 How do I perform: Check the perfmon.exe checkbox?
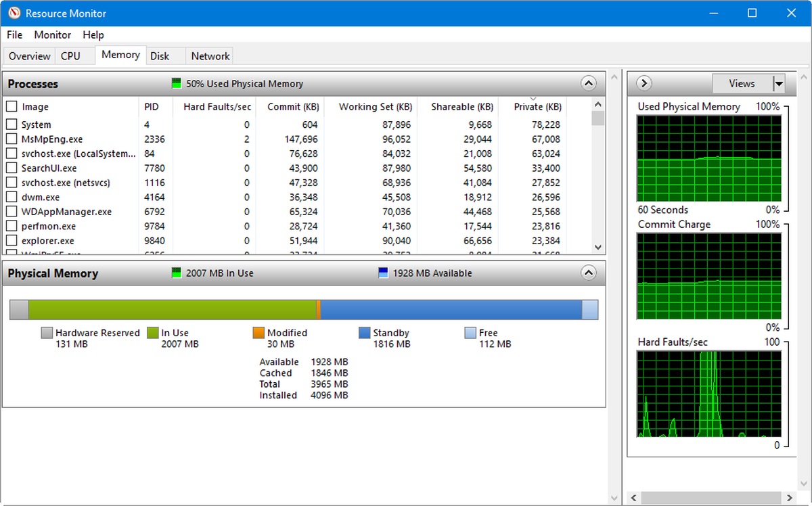(12, 226)
